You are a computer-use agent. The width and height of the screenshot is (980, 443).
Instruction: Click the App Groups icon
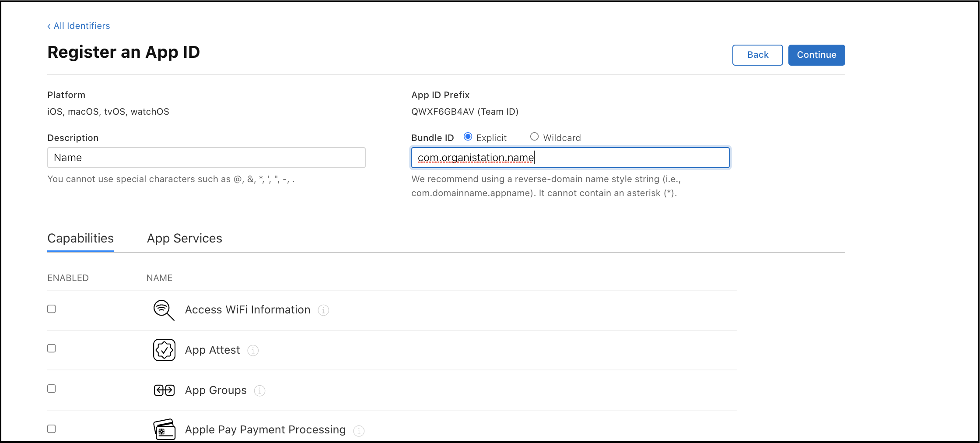pyautogui.click(x=164, y=390)
